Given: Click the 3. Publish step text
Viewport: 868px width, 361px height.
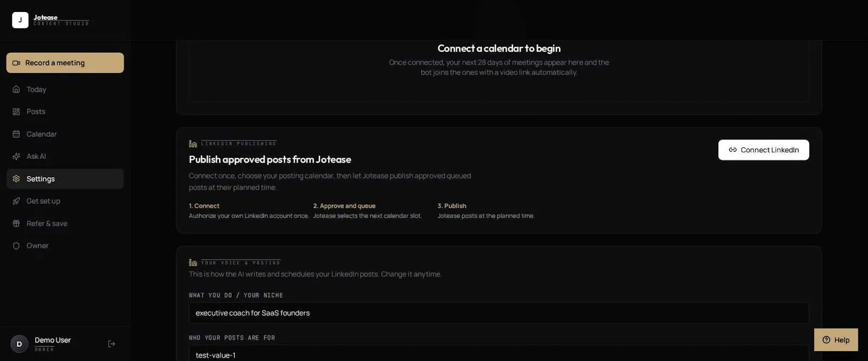Looking at the screenshot, I should click(x=452, y=206).
